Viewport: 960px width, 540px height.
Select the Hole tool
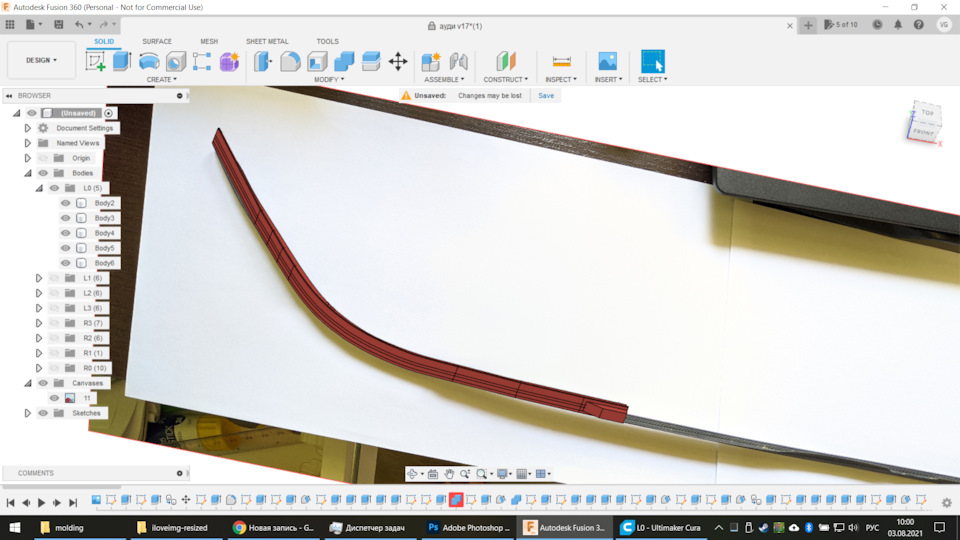pos(176,61)
